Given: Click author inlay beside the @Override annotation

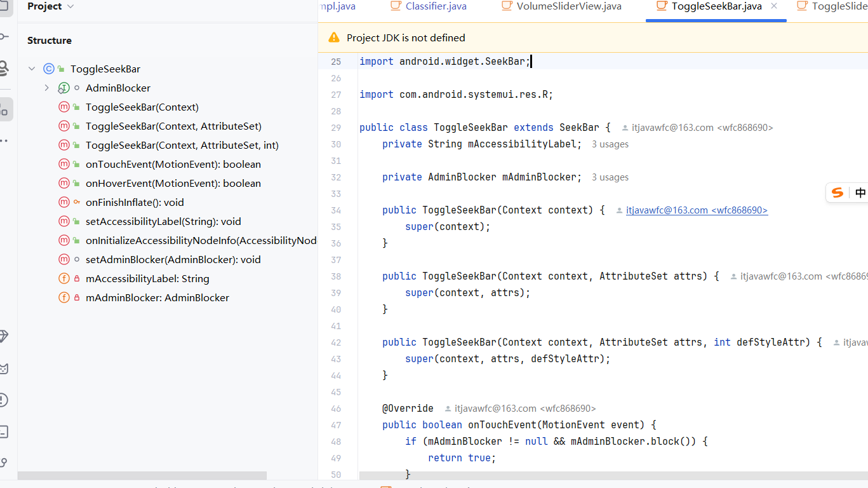Looking at the screenshot, I should coord(520,409).
